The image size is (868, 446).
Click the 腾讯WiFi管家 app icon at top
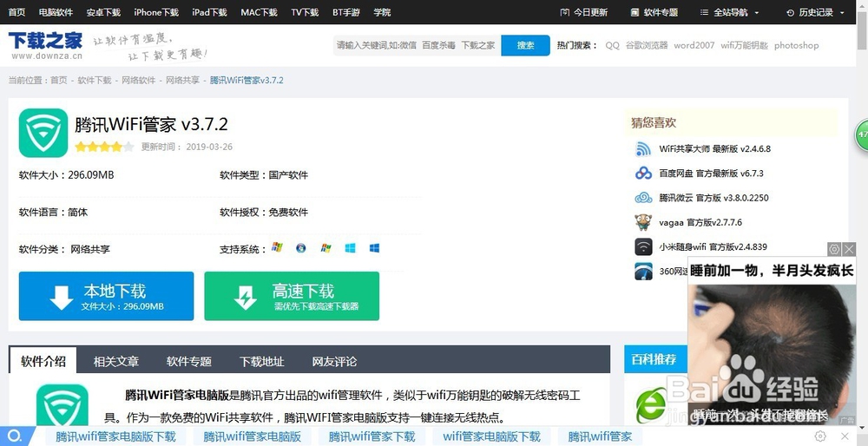click(x=43, y=133)
